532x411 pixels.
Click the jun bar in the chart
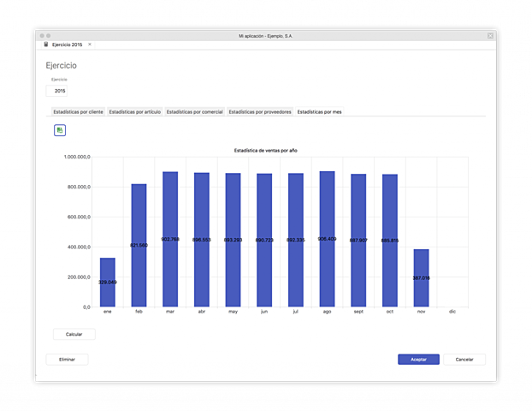[x=264, y=240]
